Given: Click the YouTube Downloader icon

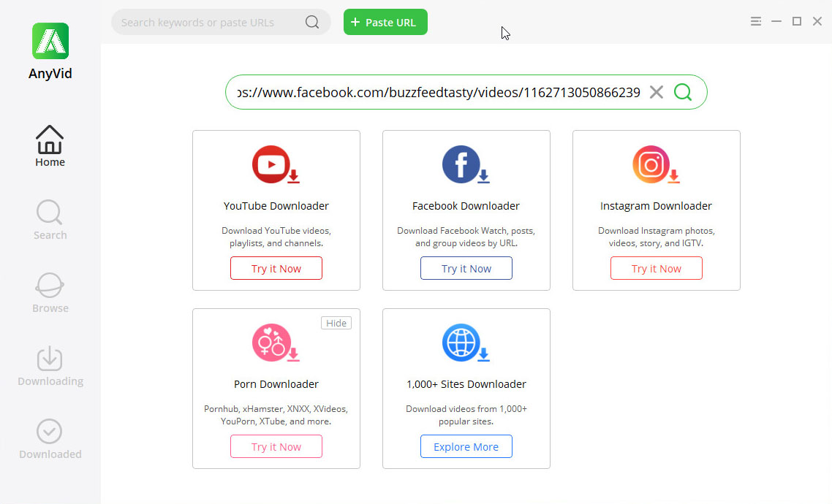Looking at the screenshot, I should pos(276,165).
